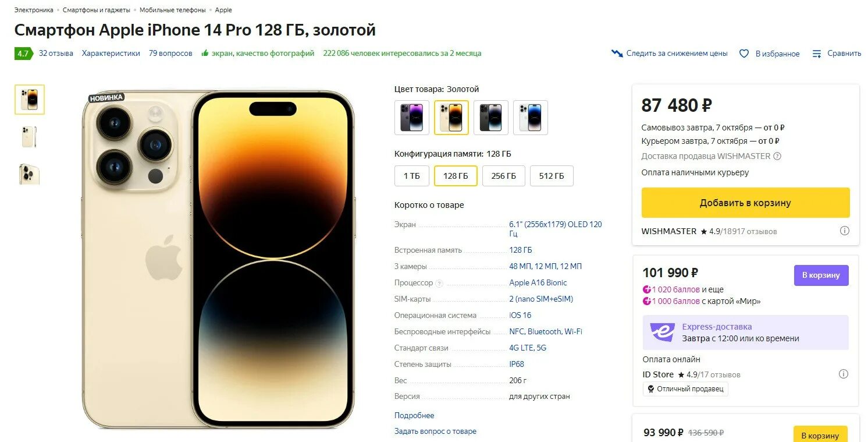The height and width of the screenshot is (442, 868).
Task: Click question mark icon next to Процессор
Action: click(439, 283)
